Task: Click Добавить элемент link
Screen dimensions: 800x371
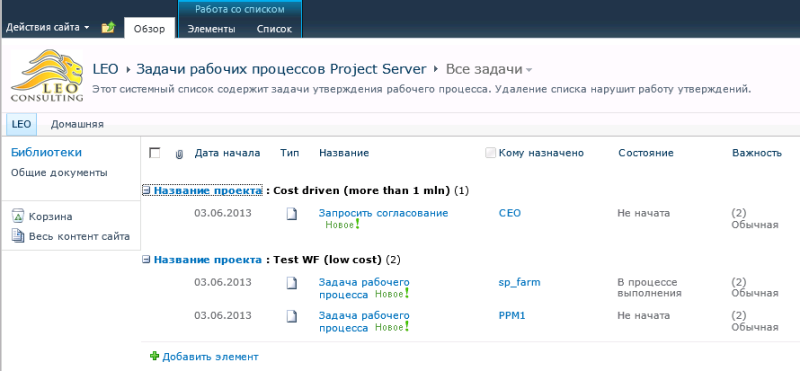Action: [210, 357]
